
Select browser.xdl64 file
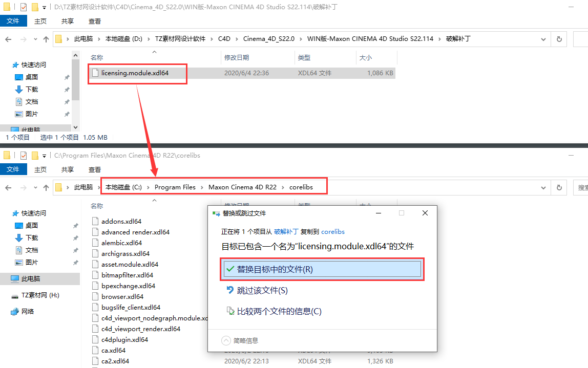click(x=122, y=297)
